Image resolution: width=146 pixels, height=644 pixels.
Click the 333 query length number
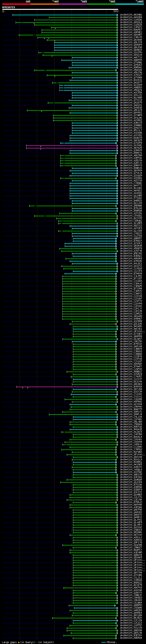(x=115, y=11)
